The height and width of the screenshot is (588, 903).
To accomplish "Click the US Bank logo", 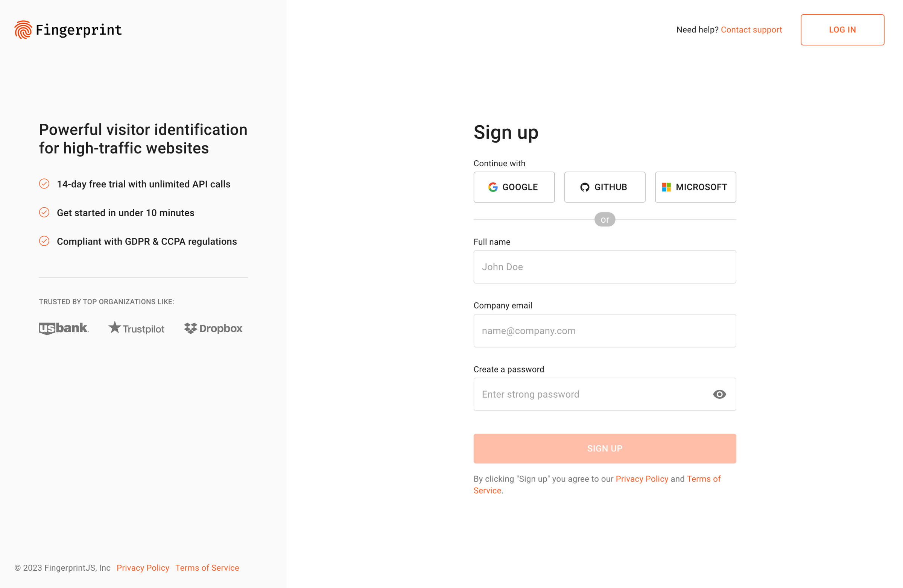I will [x=64, y=328].
